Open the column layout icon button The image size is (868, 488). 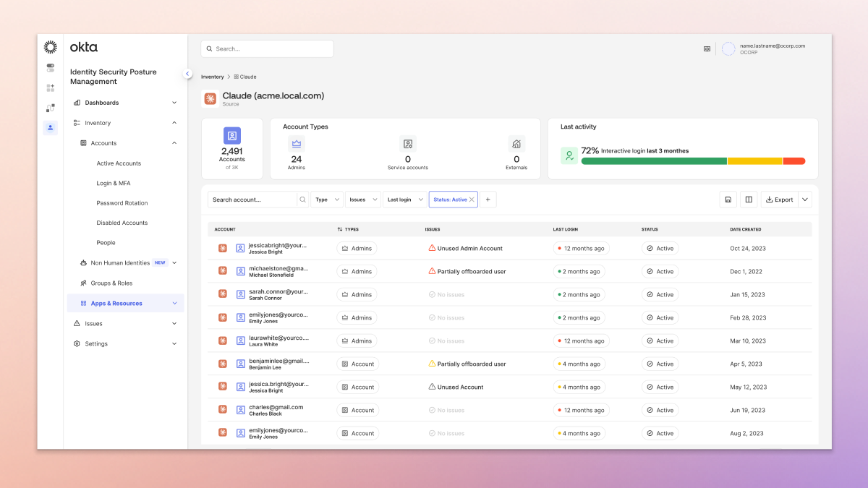[749, 200]
